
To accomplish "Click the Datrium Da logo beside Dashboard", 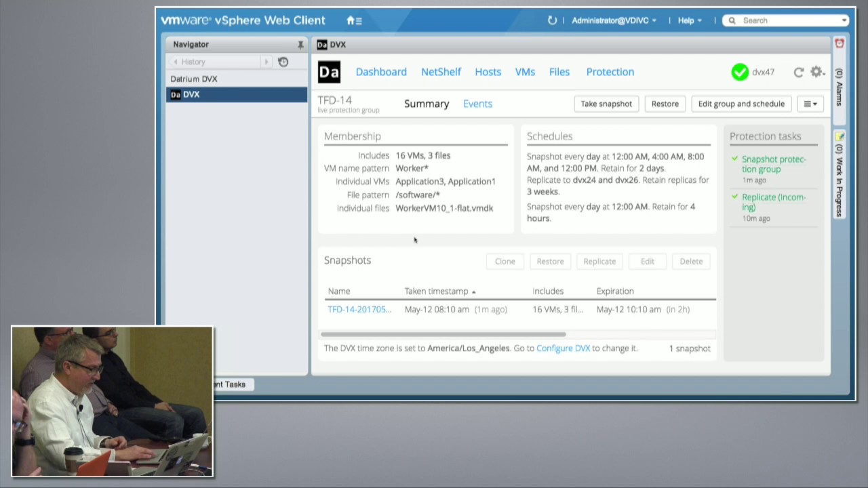I will [329, 72].
